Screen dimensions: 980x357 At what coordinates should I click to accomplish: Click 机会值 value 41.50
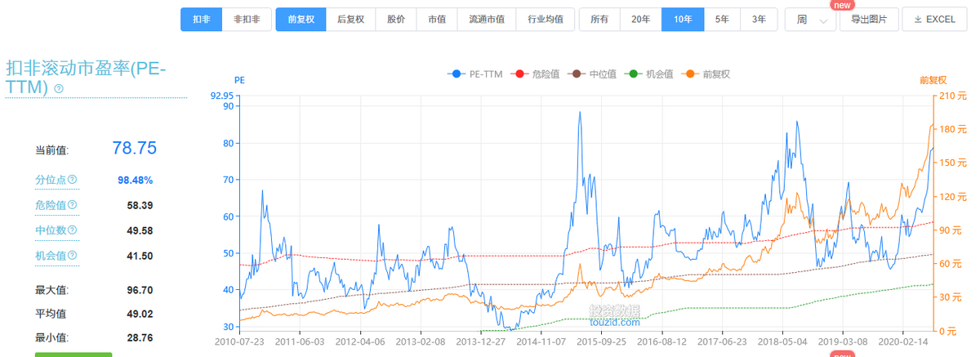click(140, 256)
